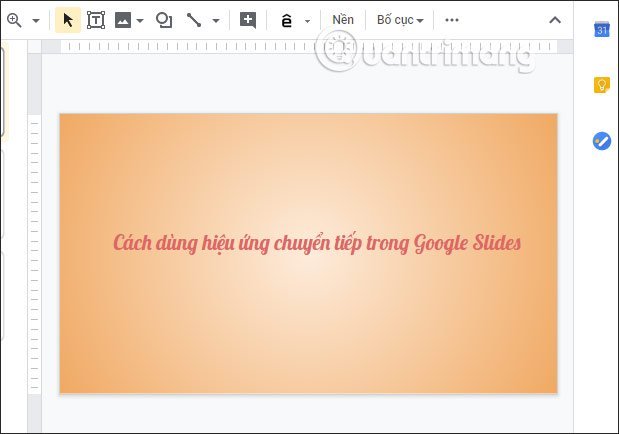The height and width of the screenshot is (434, 619).
Task: Open Google Calendar in the side panel
Action: [x=601, y=30]
